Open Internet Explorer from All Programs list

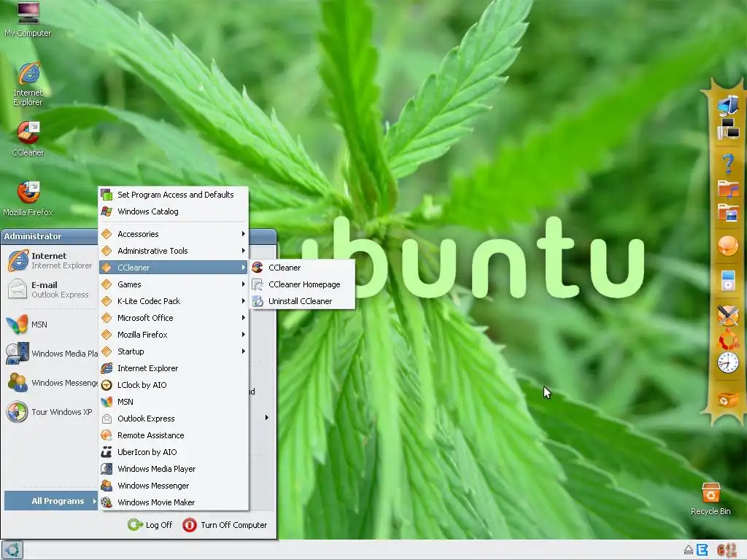(x=174, y=368)
